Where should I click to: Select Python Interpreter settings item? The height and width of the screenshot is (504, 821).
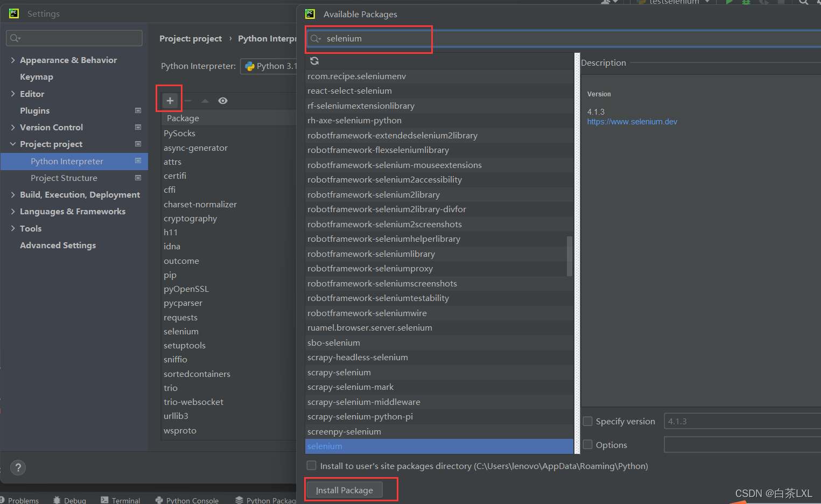(74, 161)
